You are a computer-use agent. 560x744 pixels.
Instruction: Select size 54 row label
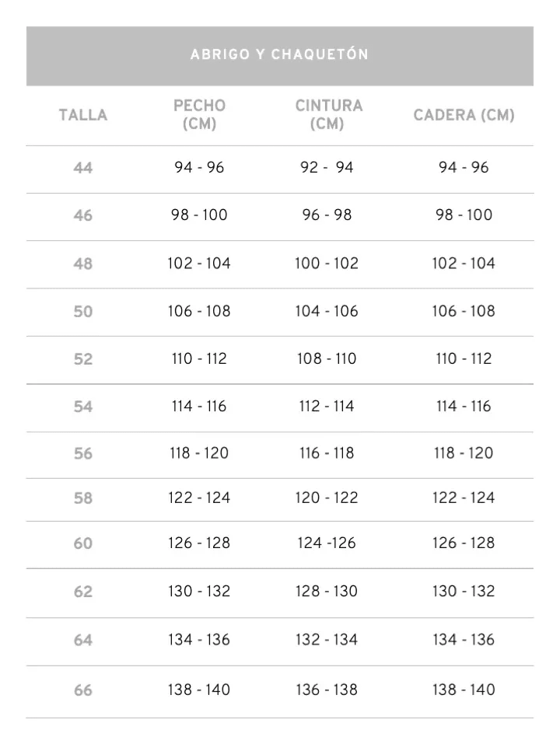(82, 407)
